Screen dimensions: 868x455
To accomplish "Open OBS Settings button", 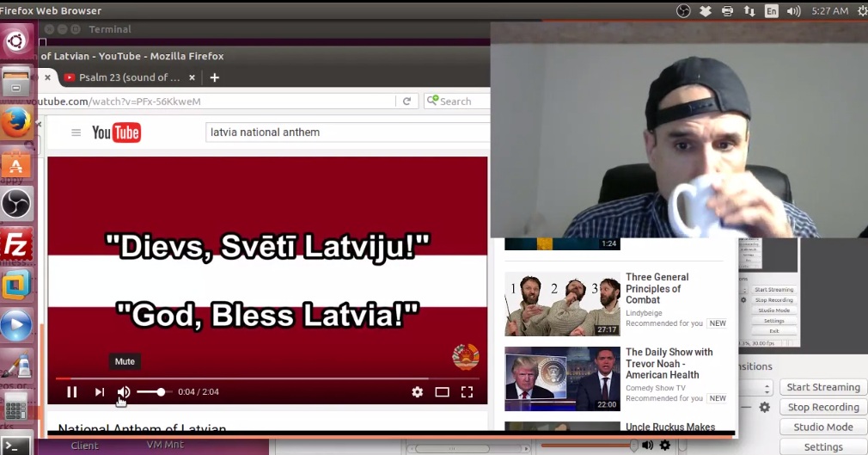I will 823,446.
